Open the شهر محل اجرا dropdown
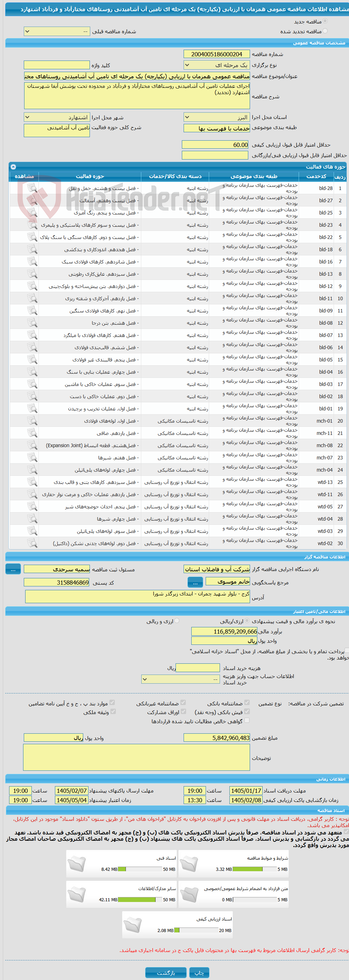Viewport: 349px width, 980px height. click(57, 117)
